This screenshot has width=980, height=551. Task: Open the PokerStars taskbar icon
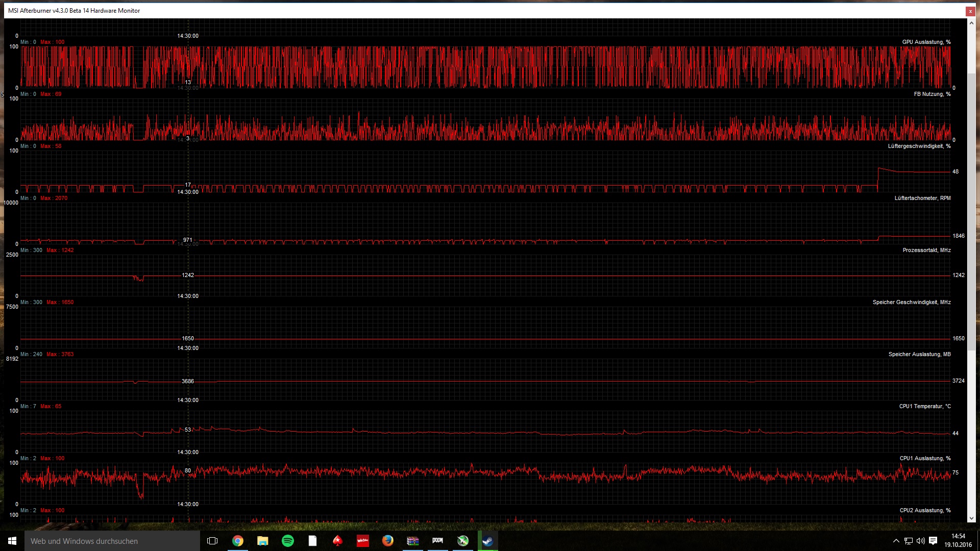click(x=337, y=541)
